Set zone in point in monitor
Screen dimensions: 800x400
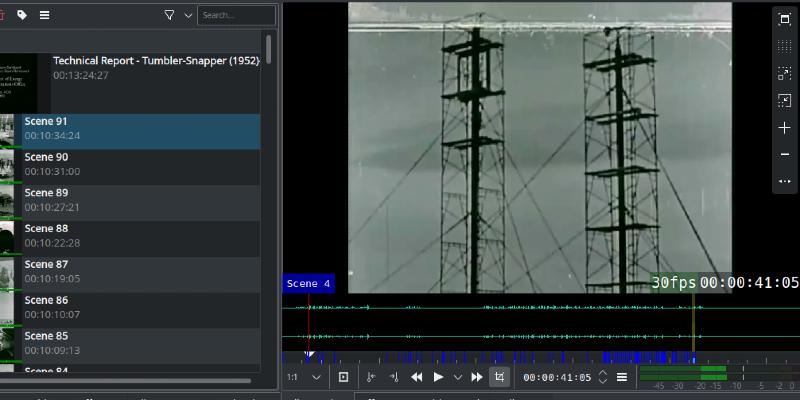point(371,377)
